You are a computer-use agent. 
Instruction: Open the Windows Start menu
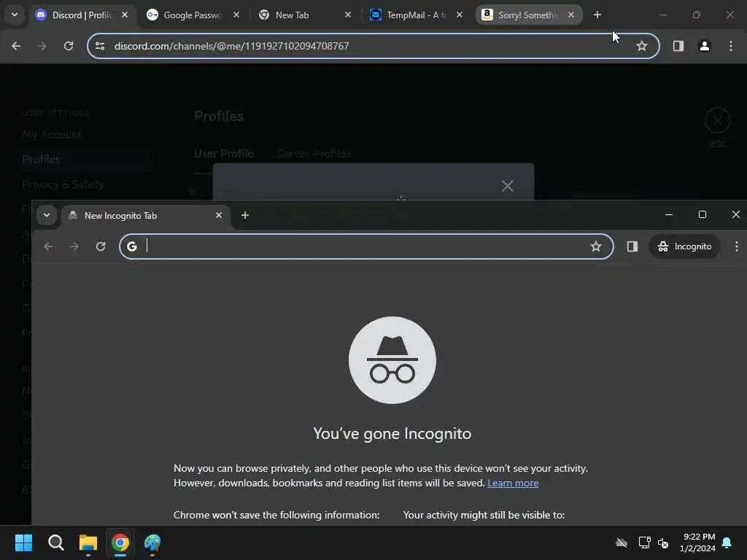[23, 542]
